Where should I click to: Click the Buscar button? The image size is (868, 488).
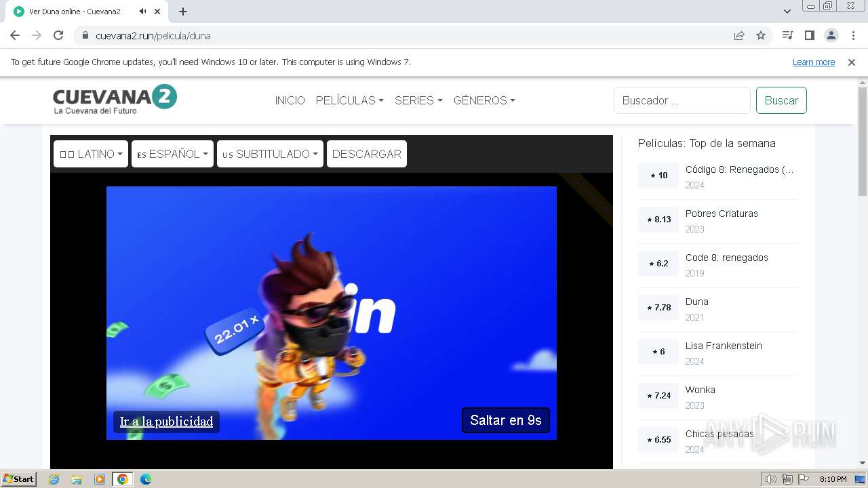781,100
